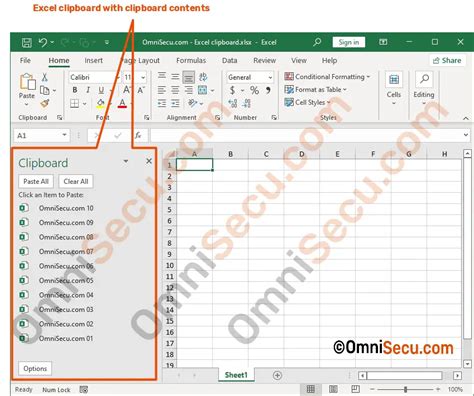Toggle Underline formatting
The image size is (474, 396).
coord(101,90)
